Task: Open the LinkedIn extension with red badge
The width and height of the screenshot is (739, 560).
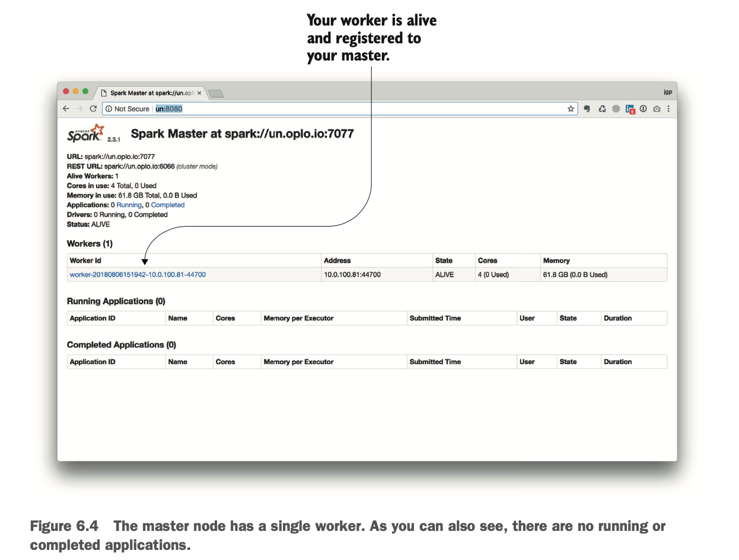Action: point(630,110)
